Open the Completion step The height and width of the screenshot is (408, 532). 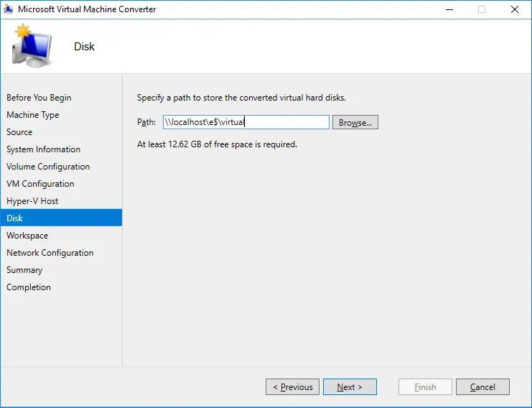pos(29,287)
